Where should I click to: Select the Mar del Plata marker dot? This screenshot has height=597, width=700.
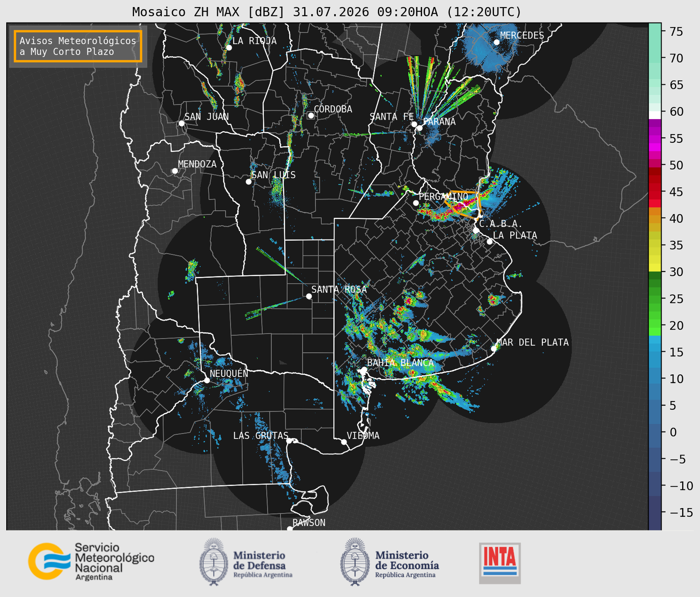[494, 348]
